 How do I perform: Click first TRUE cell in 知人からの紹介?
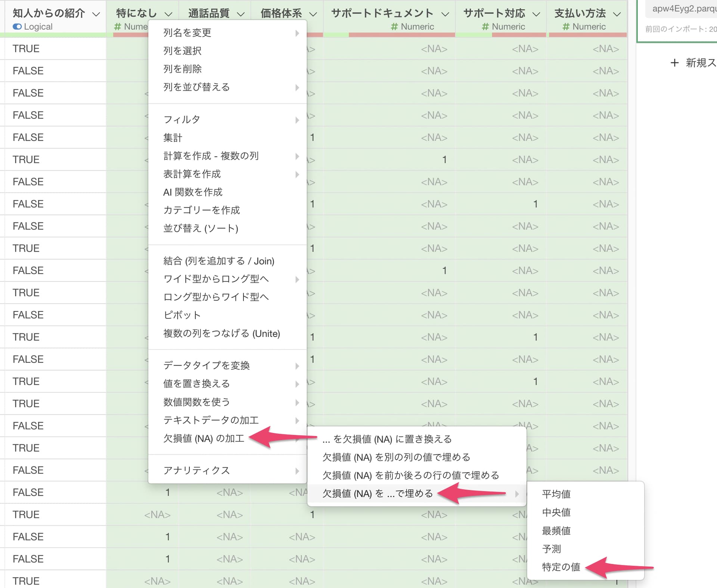click(26, 49)
